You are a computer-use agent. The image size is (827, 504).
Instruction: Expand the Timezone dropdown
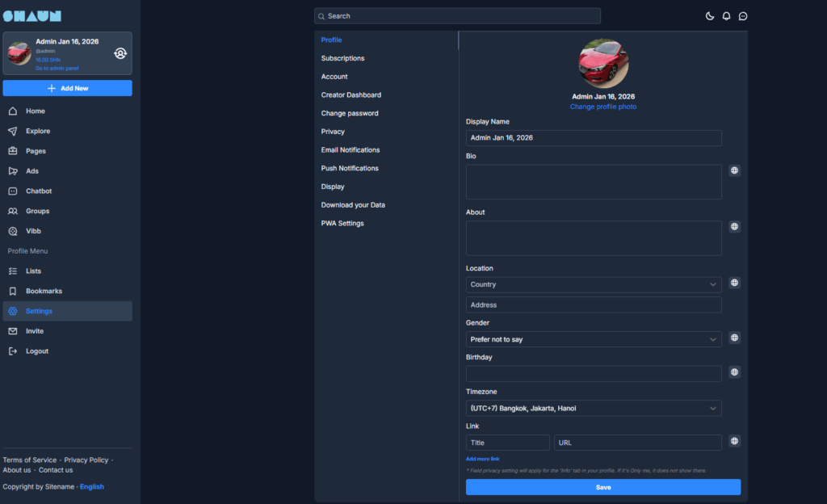pyautogui.click(x=594, y=409)
